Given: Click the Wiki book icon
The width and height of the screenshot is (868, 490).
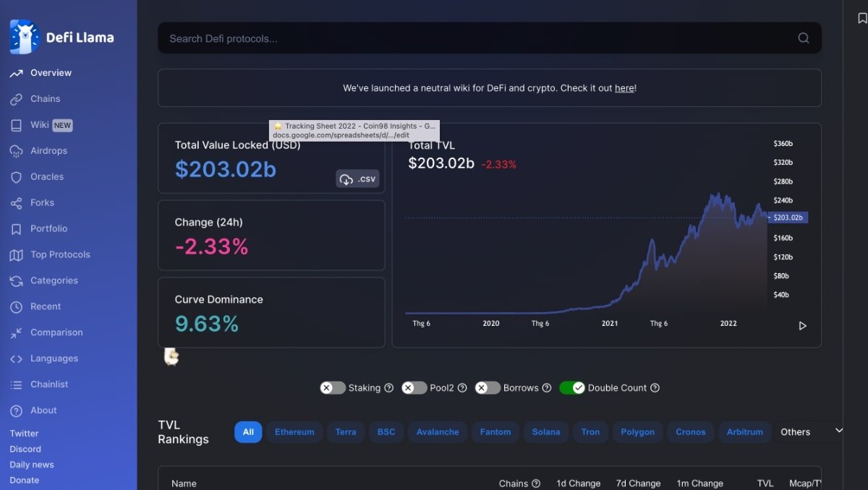Looking at the screenshot, I should point(17,125).
